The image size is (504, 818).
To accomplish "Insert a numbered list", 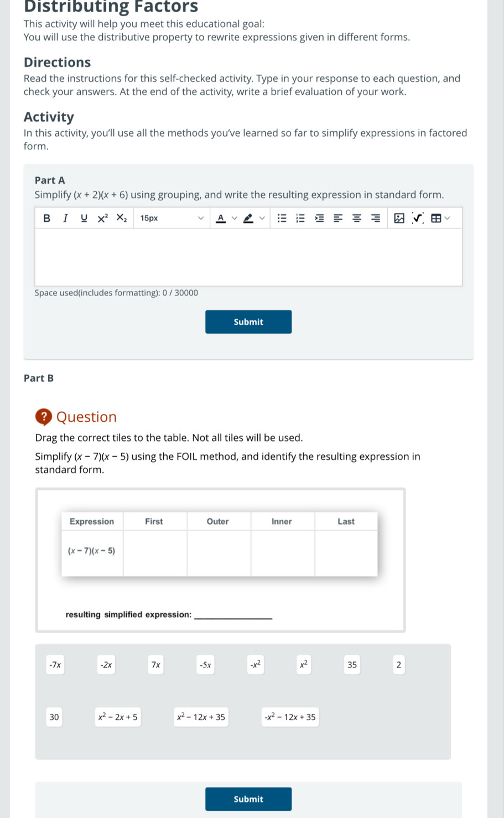I will (300, 218).
